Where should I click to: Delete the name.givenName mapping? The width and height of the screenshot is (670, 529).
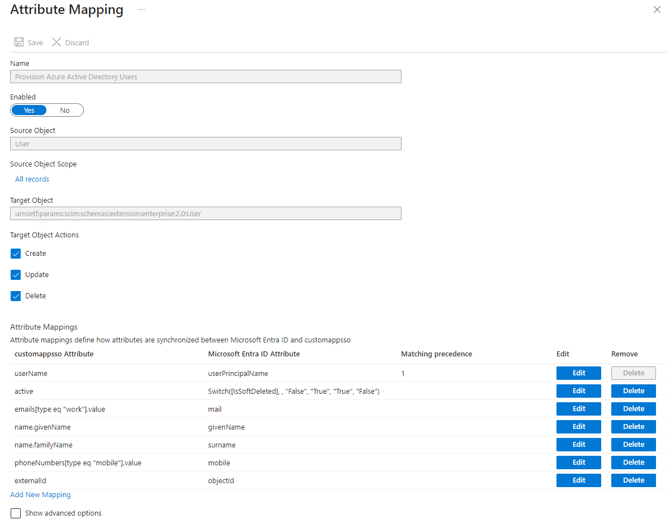[633, 427]
